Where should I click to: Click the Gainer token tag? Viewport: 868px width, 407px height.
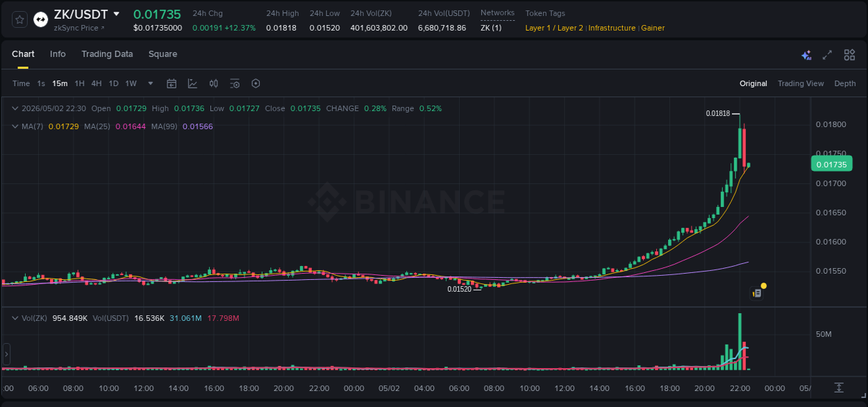(653, 28)
